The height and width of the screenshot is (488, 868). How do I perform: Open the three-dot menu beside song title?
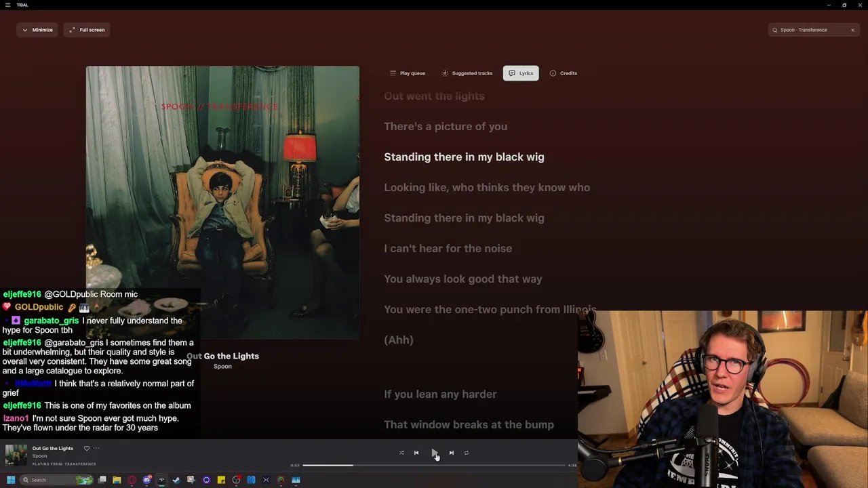96,448
